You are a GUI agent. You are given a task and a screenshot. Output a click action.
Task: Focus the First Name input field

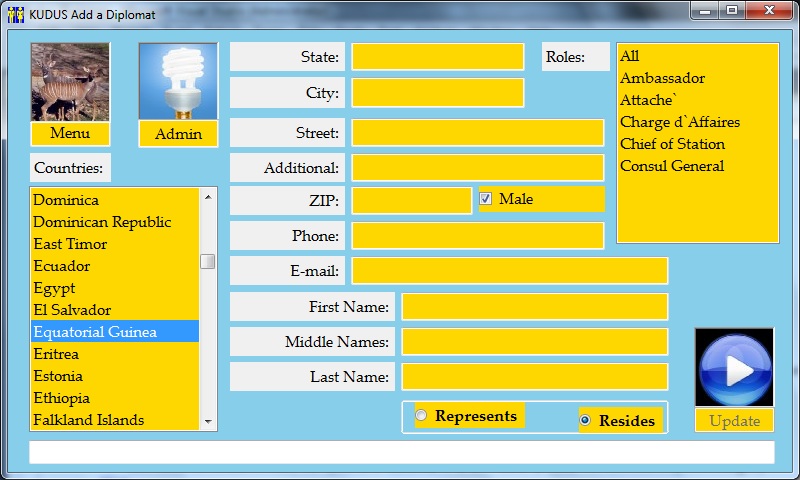[534, 307]
